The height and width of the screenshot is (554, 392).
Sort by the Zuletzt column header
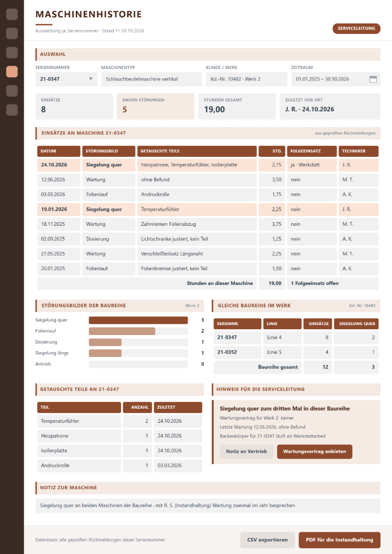tap(178, 407)
